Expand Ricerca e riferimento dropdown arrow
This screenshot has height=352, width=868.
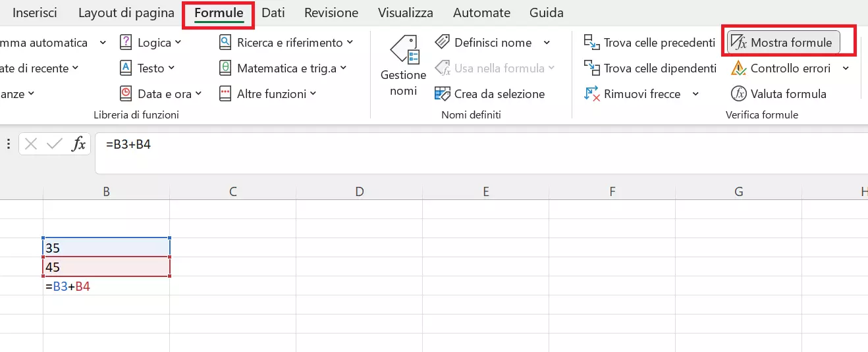click(x=350, y=43)
